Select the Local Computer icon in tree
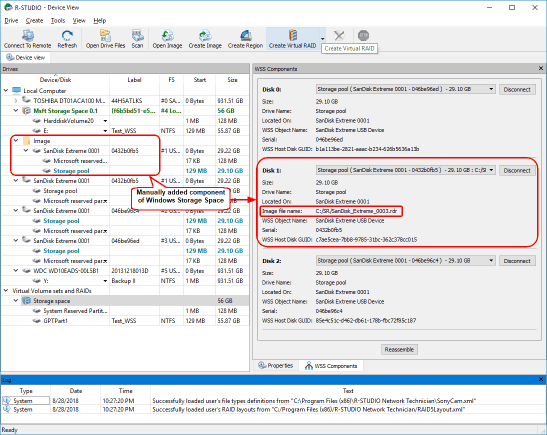The width and height of the screenshot is (547, 435). click(x=16, y=90)
